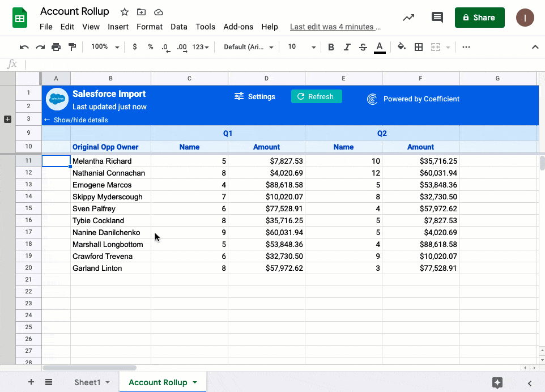Open the more toolbar options ellipsis
The image size is (545, 392).
click(x=466, y=47)
